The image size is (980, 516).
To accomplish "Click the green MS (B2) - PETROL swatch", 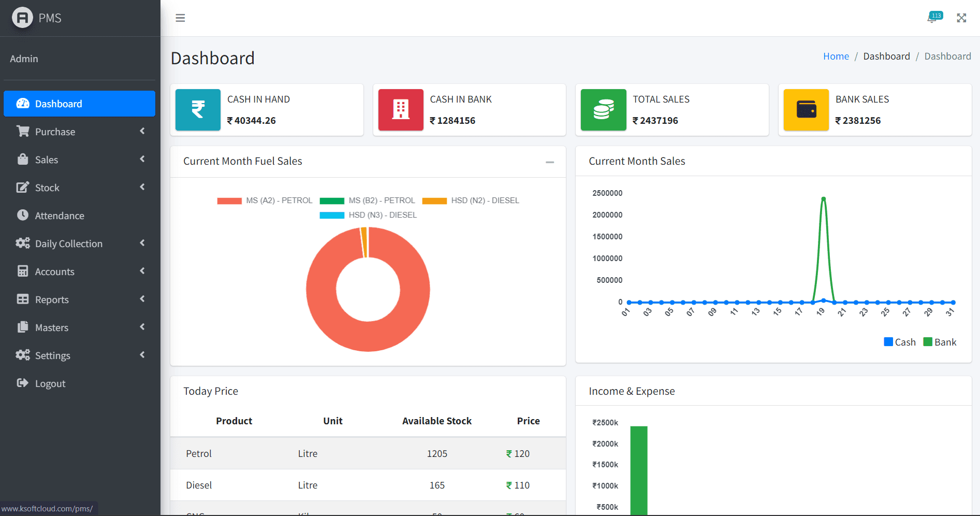I will pos(332,201).
